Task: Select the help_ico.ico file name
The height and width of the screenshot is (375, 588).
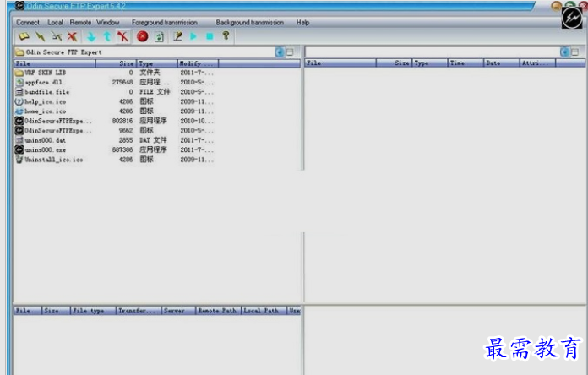Action: pyautogui.click(x=46, y=101)
